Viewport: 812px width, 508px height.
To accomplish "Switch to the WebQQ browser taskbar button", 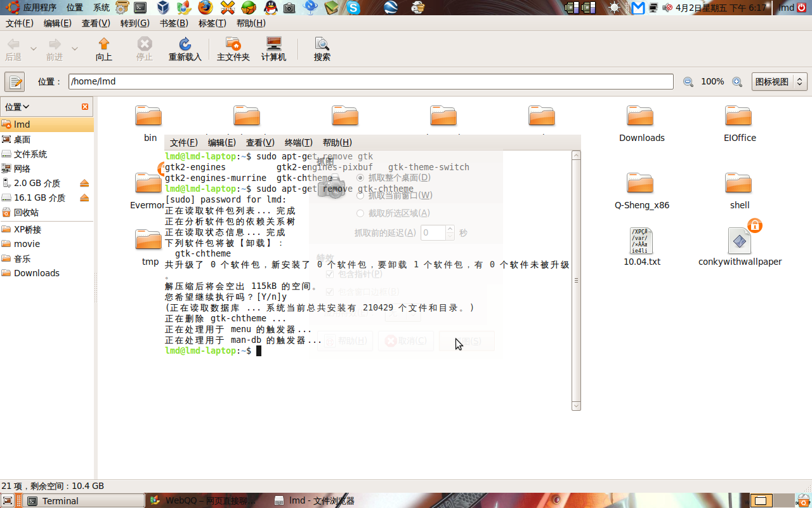I will [208, 500].
